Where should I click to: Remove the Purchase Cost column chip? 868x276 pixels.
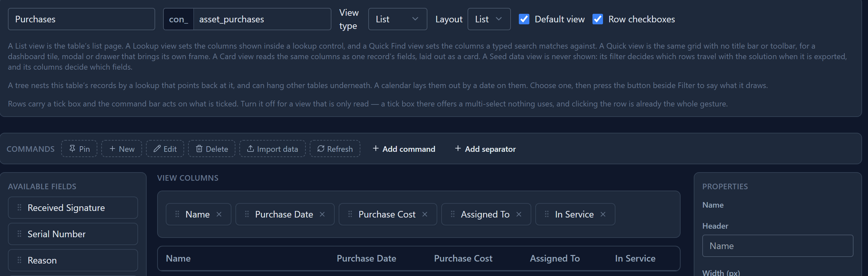pyautogui.click(x=425, y=215)
